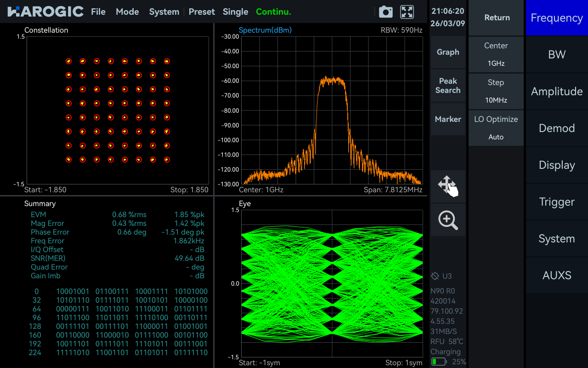Activate the pan hand tool
Viewport: 588px width, 368px height.
click(x=448, y=186)
